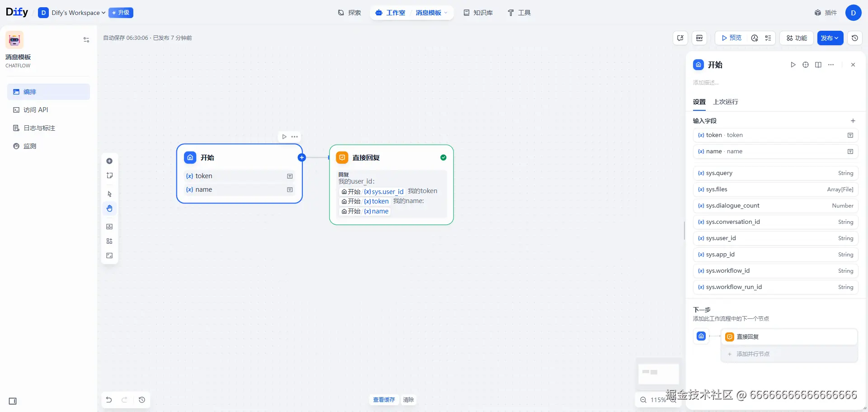Click the target help icon in panel header
Screen dimensions: 868x412
806,65
